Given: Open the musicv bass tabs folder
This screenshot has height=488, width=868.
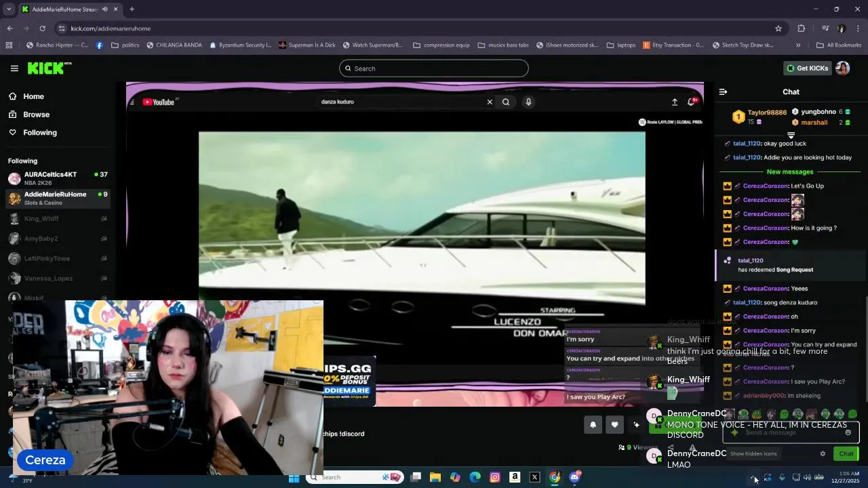Looking at the screenshot, I should click(x=503, y=45).
